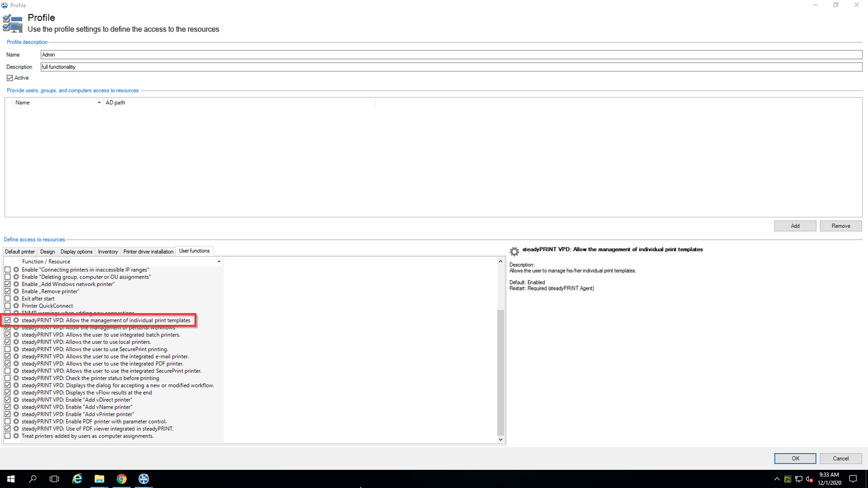868x488 pixels.
Task: Click gear icon for "integrated PDF printer" row
Action: [16, 364]
